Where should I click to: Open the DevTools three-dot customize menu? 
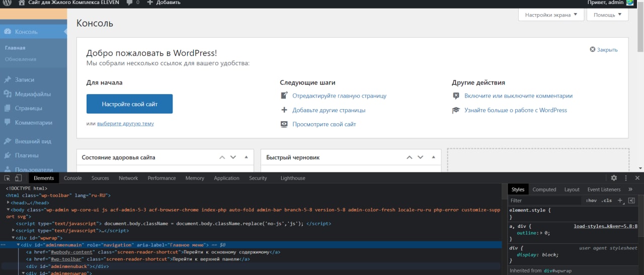point(626,178)
